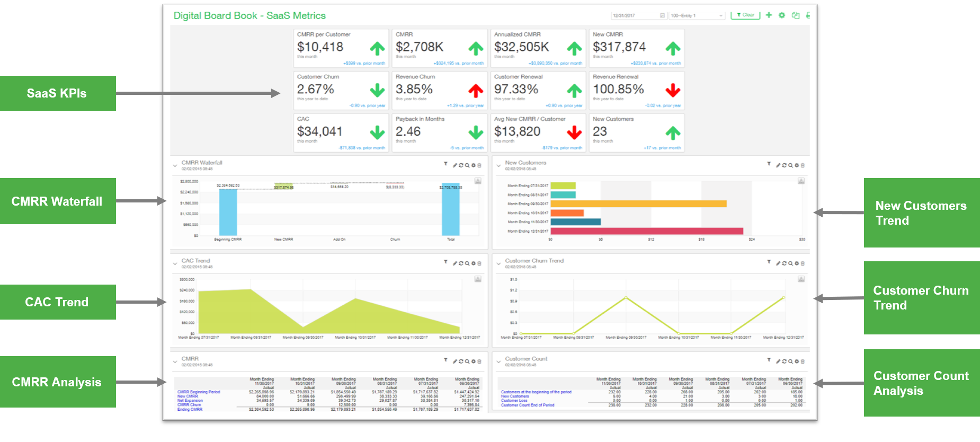Open Customer Count End of Period link
Viewport: 980px width, 442px height.
tap(528, 405)
